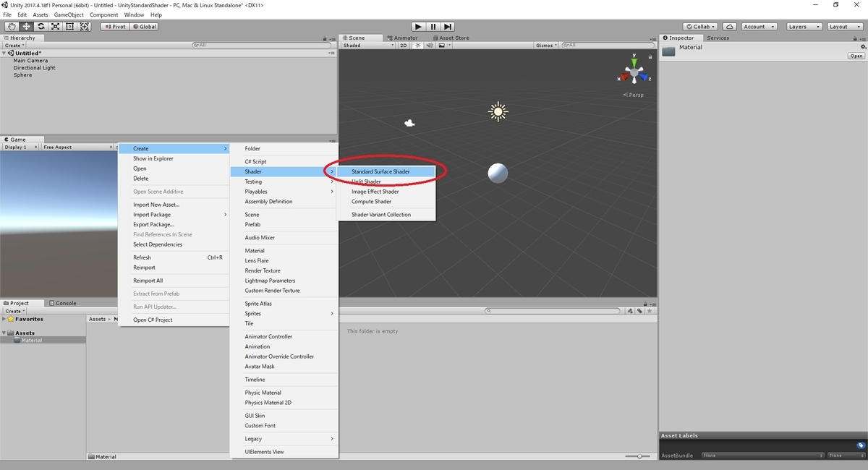
Task: Select Directional Light sun gizmo in scene
Action: (498, 111)
